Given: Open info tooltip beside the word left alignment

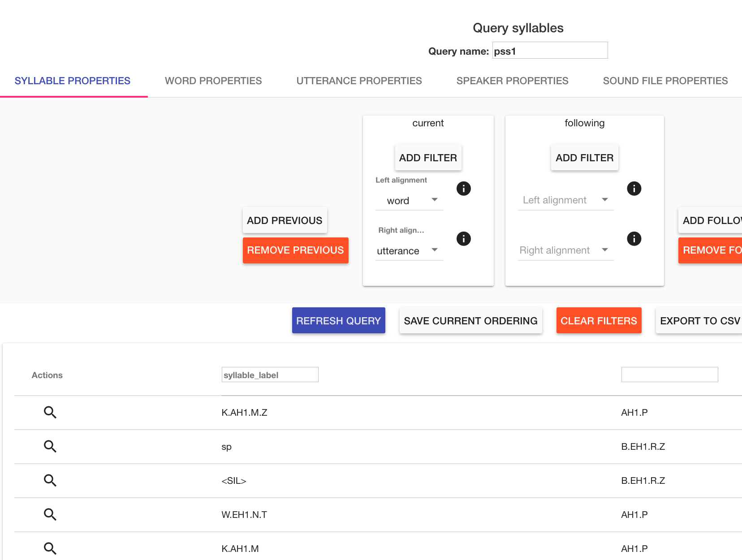Looking at the screenshot, I should 463,189.
